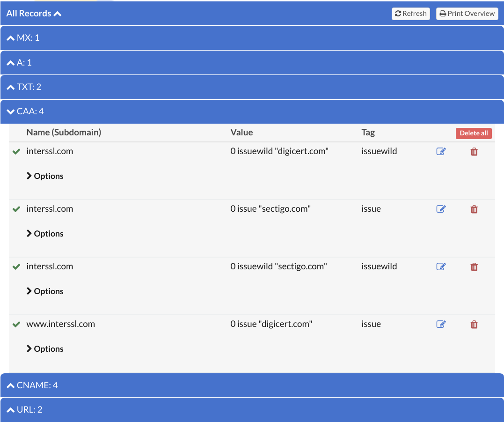Click interssl.com name in issuewild "sectigo.com" row
This screenshot has width=504, height=422.
[x=50, y=267]
